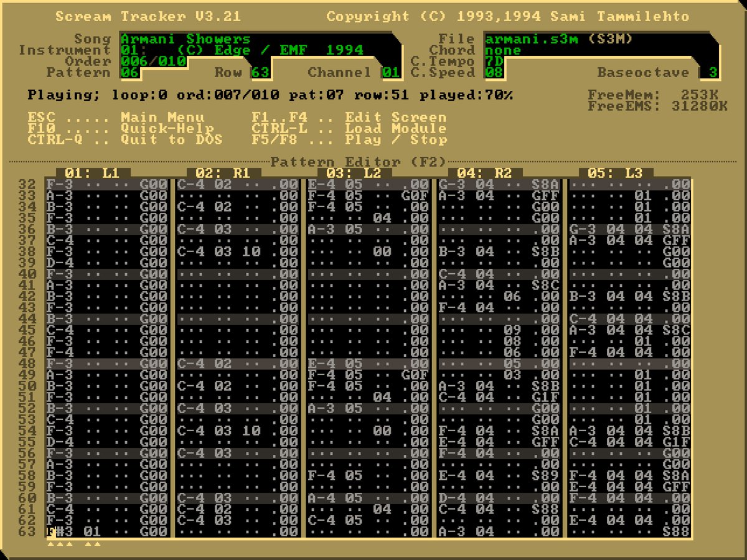Click note A-4 in row 60, channel 03

321,498
